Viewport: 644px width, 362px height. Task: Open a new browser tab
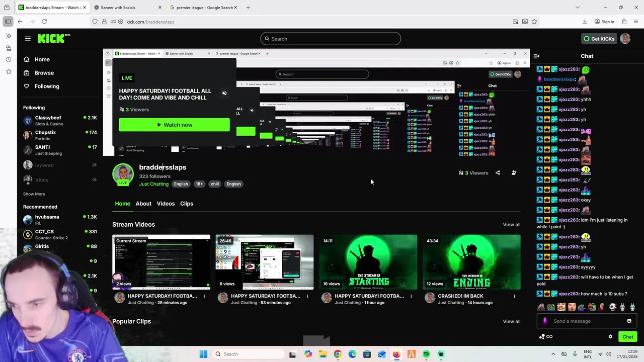(248, 8)
